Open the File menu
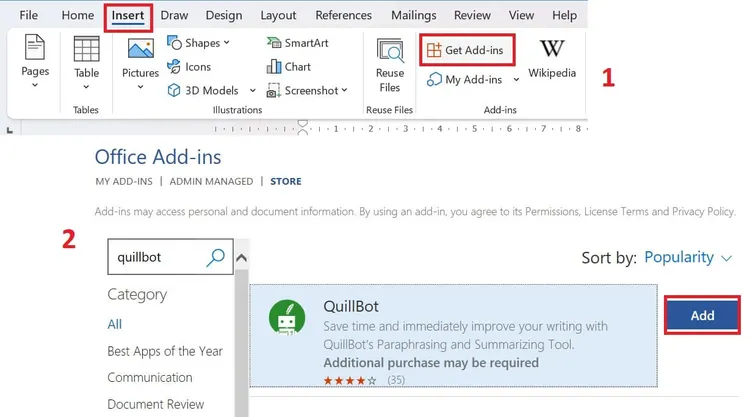This screenshot has width=750, height=417. pyautogui.click(x=29, y=15)
